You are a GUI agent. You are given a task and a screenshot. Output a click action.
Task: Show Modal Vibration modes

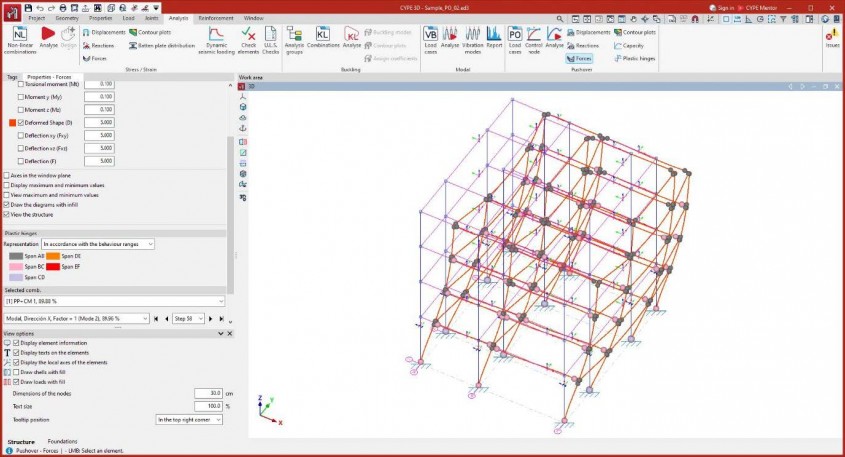coord(473,40)
